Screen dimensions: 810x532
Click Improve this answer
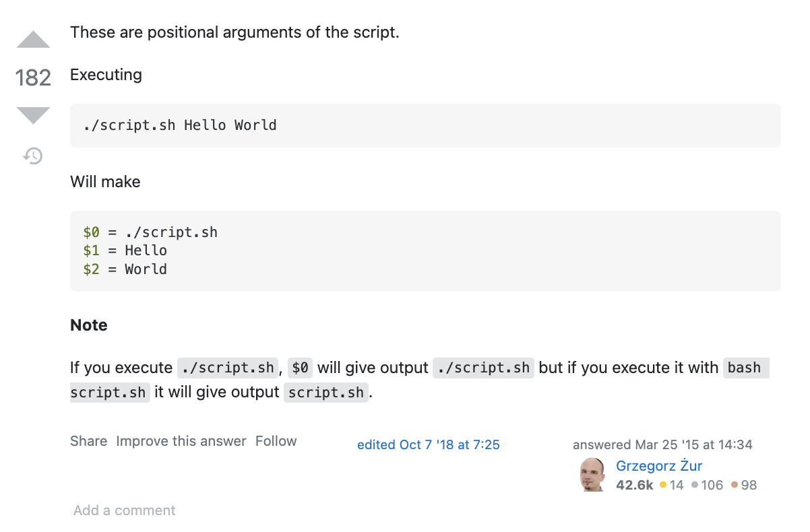pyautogui.click(x=181, y=441)
